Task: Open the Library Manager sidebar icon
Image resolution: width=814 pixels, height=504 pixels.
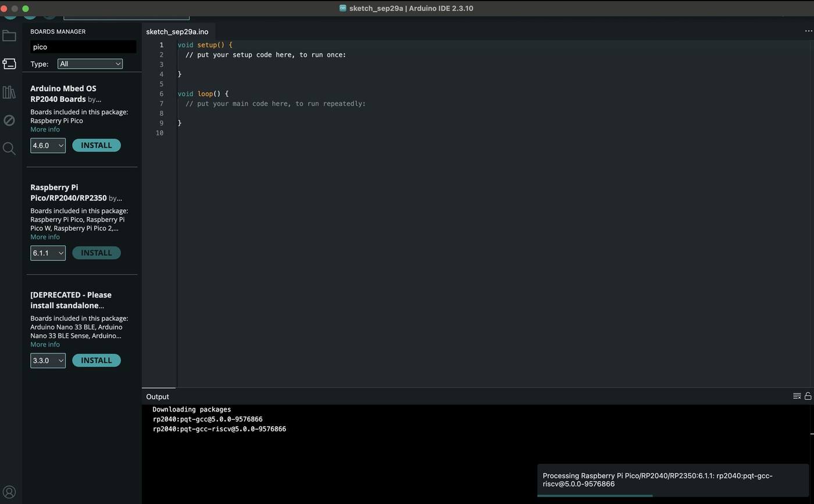Action: click(x=9, y=92)
